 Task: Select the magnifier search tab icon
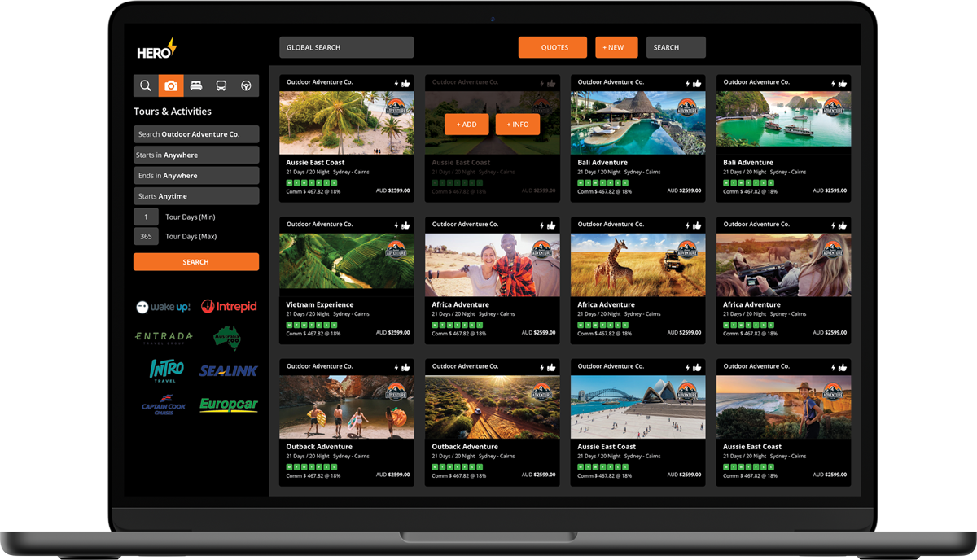pos(146,85)
